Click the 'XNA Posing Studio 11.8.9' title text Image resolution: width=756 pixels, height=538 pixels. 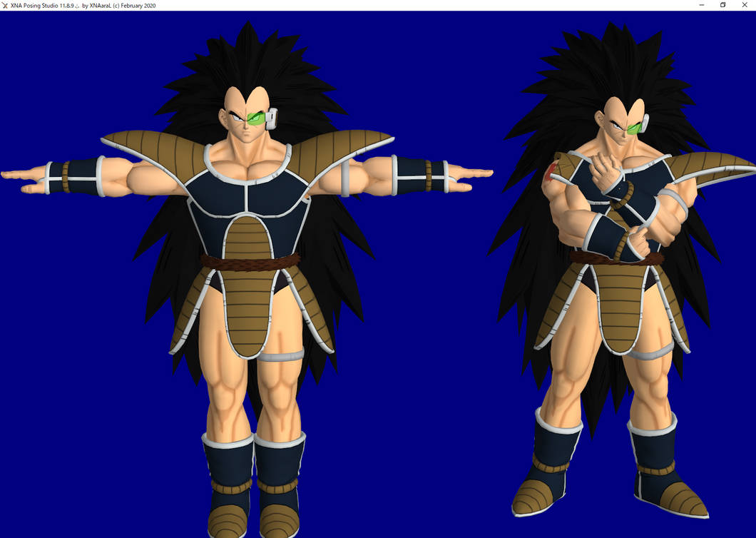42,6
